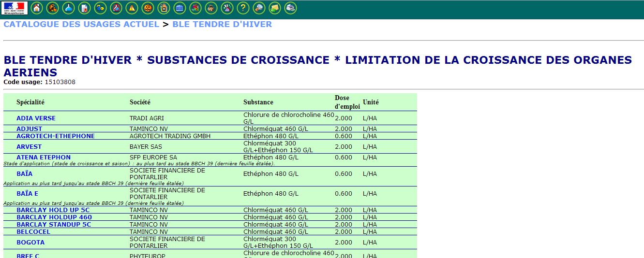Open ATENA ETEPHON product details
This screenshot has height=258, width=644.
44,157
